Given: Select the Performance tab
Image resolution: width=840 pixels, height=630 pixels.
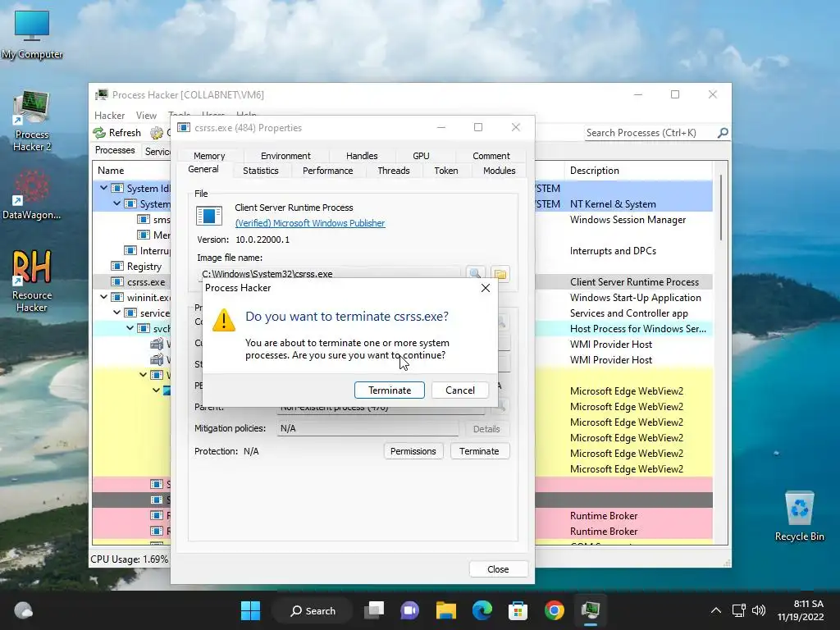Looking at the screenshot, I should [x=327, y=171].
